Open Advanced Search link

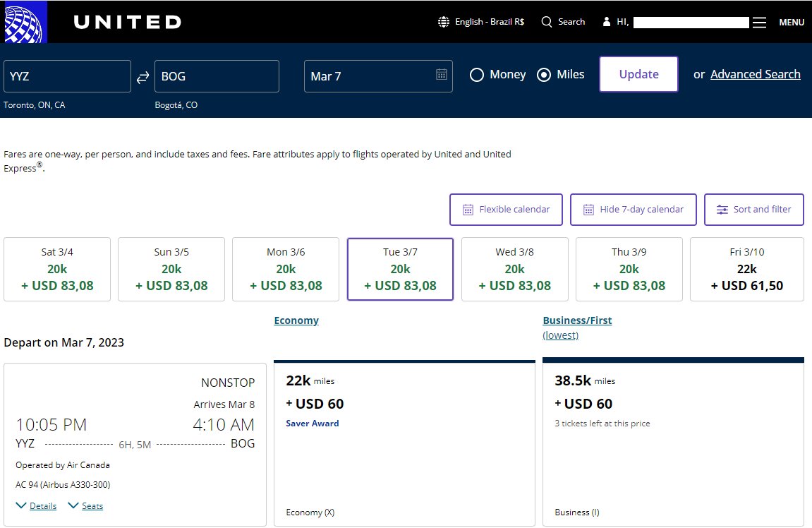pos(755,74)
